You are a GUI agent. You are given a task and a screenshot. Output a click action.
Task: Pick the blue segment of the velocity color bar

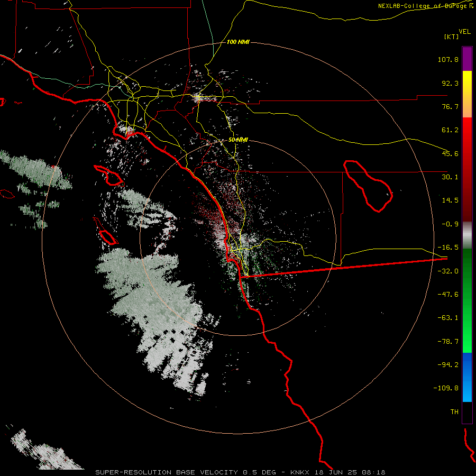(467, 377)
